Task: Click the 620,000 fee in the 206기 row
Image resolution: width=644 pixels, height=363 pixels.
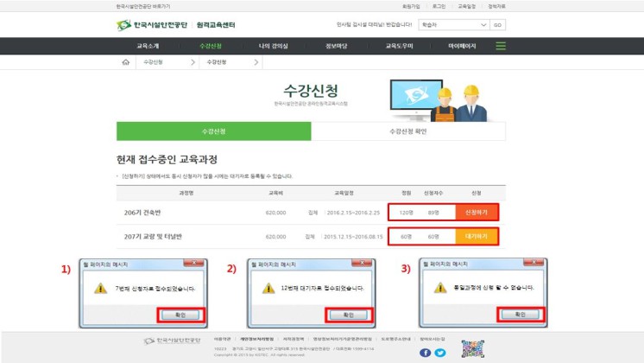Action: point(275,213)
